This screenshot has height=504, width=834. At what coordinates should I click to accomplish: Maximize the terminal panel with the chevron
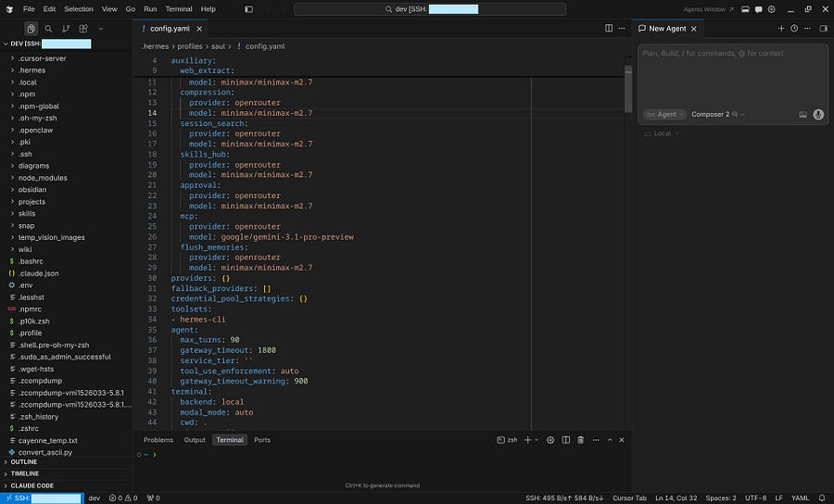609,440
